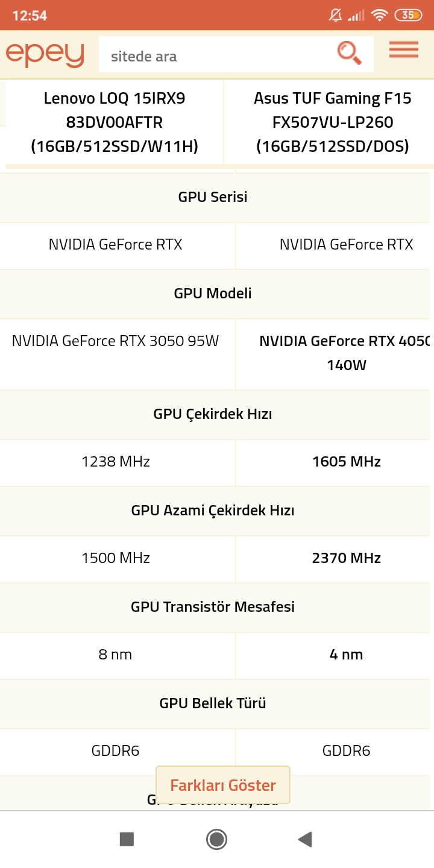Open the Asus TUF Gaming F15 title
434x868 pixels.
(x=333, y=122)
